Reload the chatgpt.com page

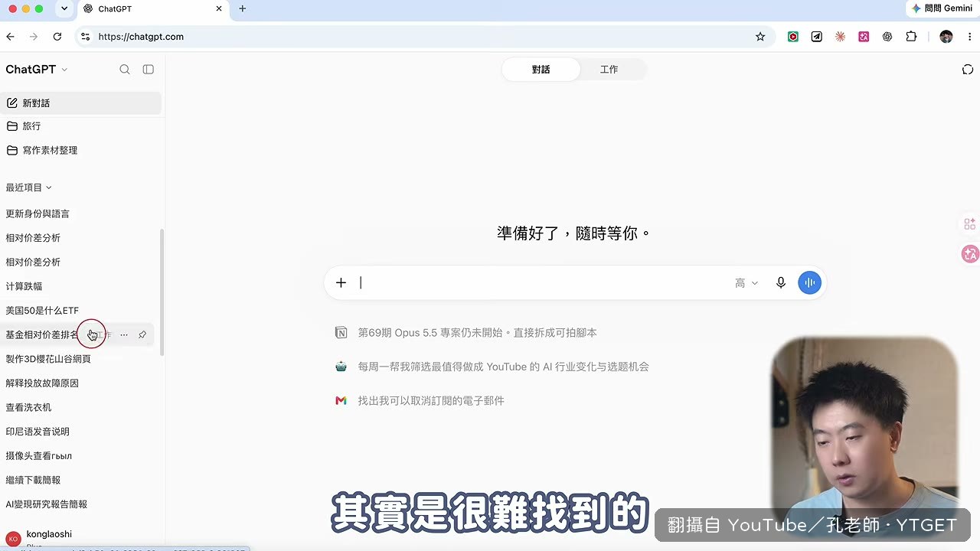tap(57, 37)
